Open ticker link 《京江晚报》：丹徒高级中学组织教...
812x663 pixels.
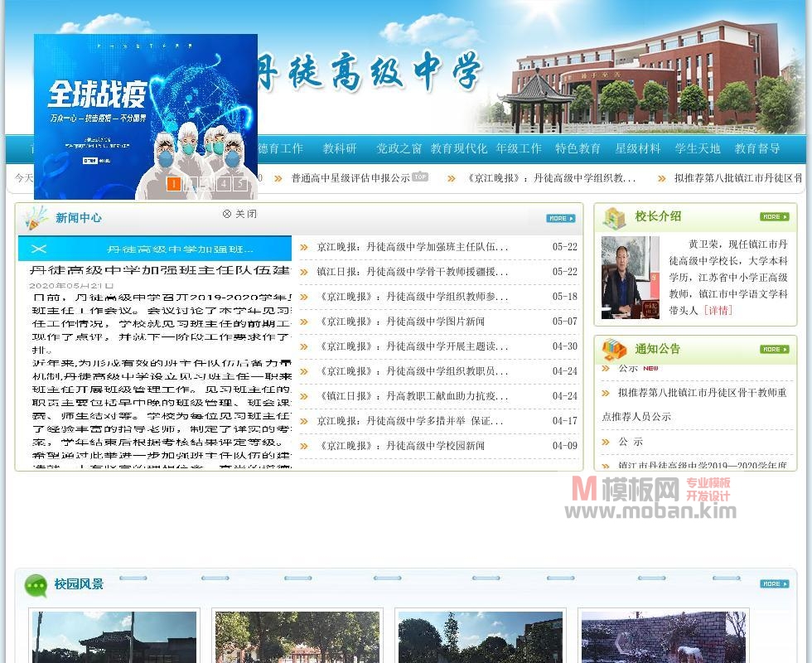click(550, 178)
